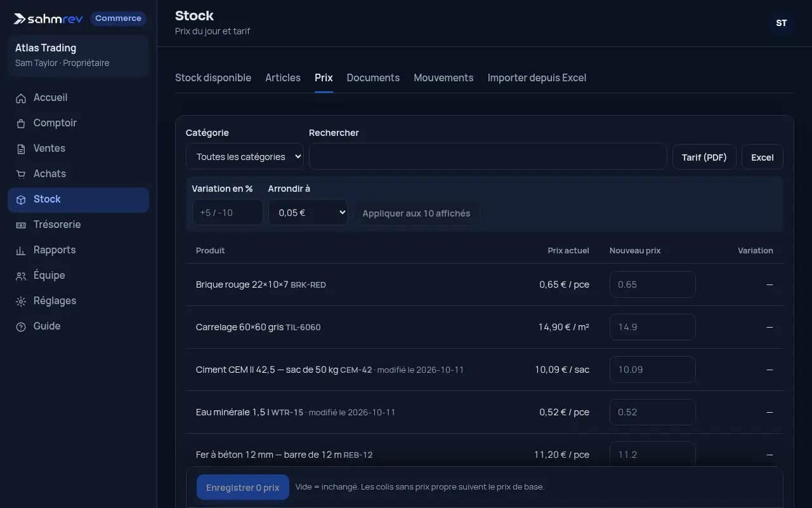
Task: Open the Mouvements tab
Action: click(443, 77)
